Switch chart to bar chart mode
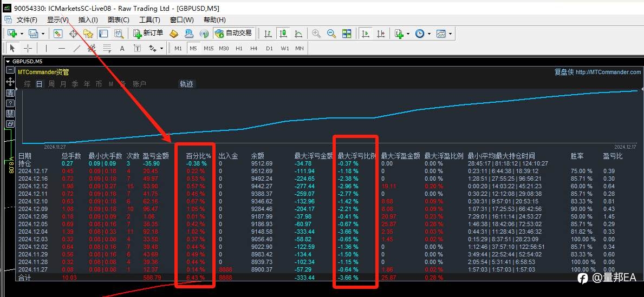The height and width of the screenshot is (297, 644). (268, 34)
